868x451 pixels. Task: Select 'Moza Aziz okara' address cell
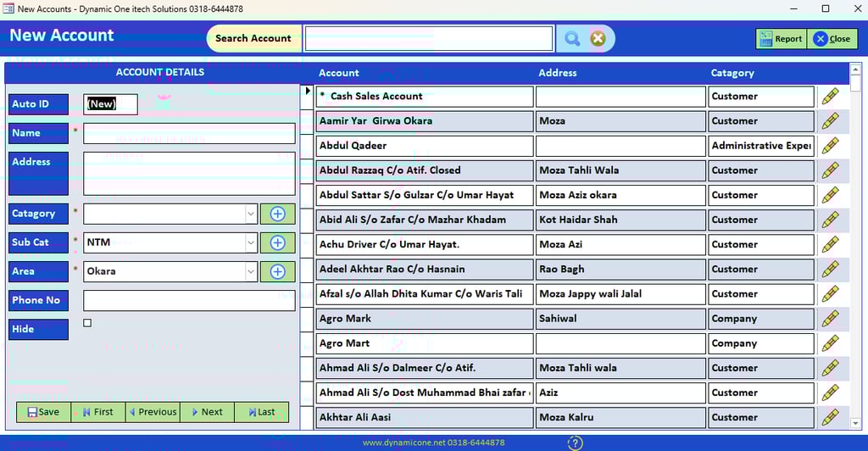[620, 195]
